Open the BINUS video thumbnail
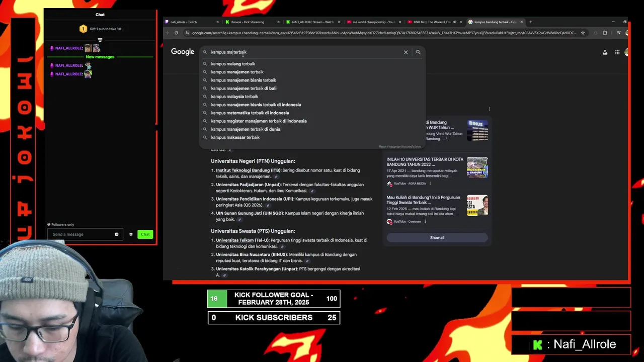The height and width of the screenshot is (362, 644). [x=477, y=130]
